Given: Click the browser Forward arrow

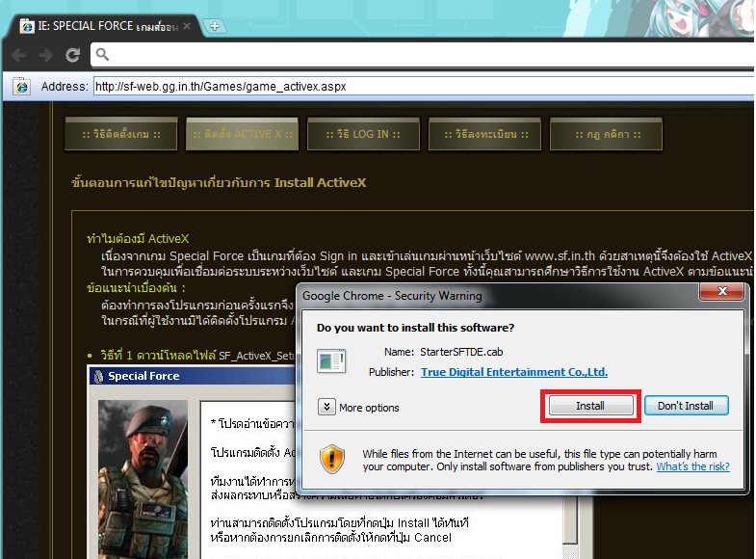Looking at the screenshot, I should [x=46, y=55].
